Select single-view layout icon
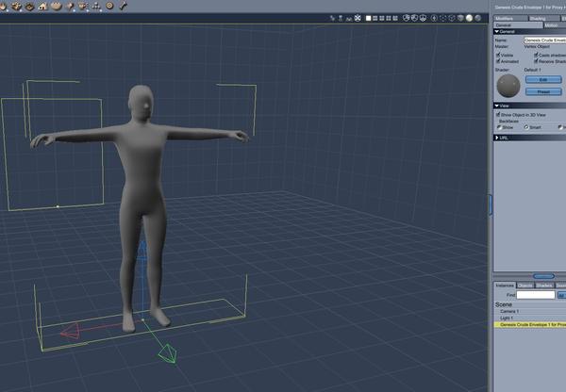The height and width of the screenshot is (392, 566). [368, 18]
